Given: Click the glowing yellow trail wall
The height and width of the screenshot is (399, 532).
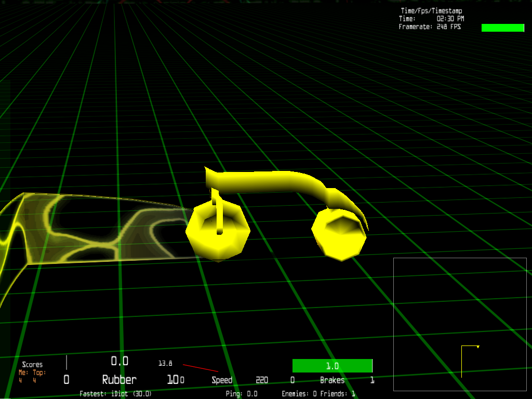Looking at the screenshot, I should pyautogui.click(x=104, y=229).
